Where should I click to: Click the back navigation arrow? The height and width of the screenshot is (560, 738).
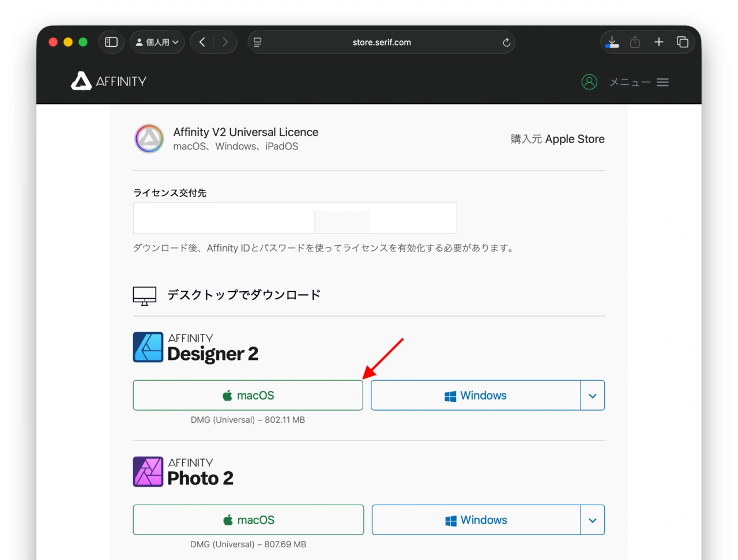coord(202,42)
